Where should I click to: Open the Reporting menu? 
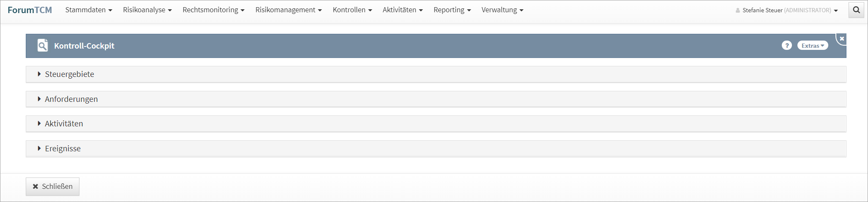[x=452, y=10]
